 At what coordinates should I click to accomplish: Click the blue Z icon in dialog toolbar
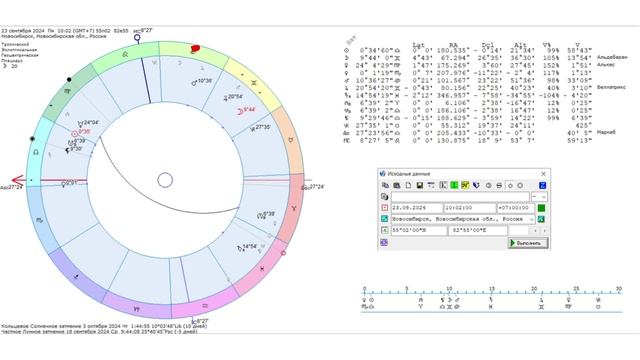point(542,185)
